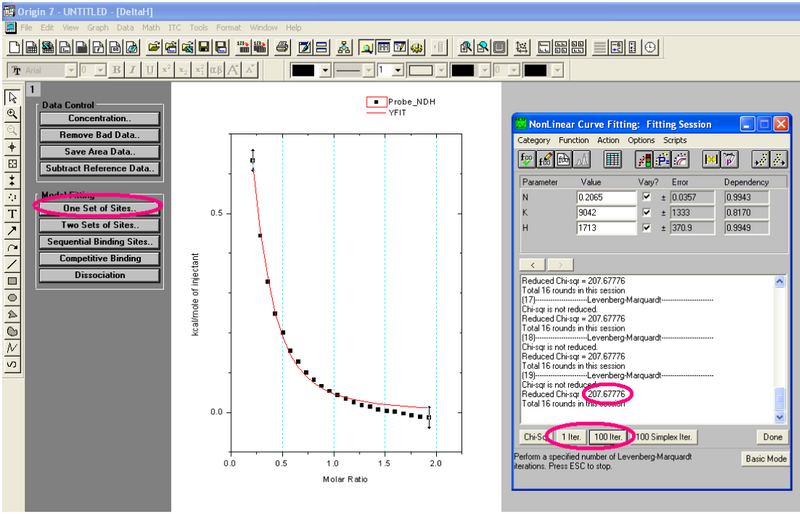Open the fill pattern dropdown
Screen dimensions: 800x514
442,70
